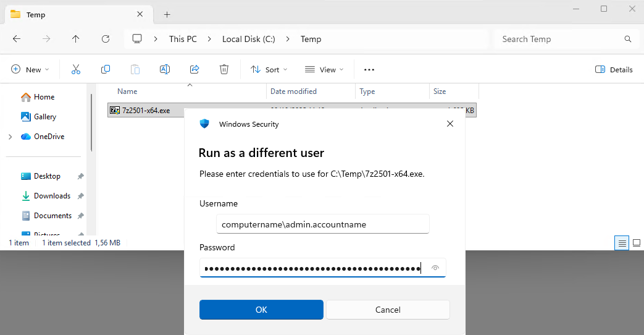The width and height of the screenshot is (644, 335).
Task: Open the See more ellipsis menu
Action: tap(369, 70)
